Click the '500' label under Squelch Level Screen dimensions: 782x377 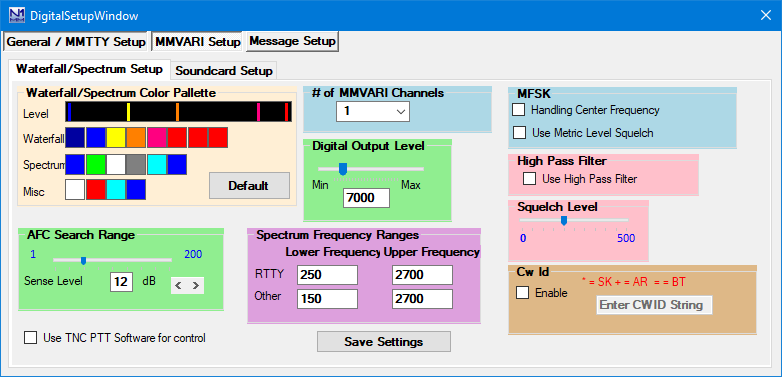tap(626, 238)
